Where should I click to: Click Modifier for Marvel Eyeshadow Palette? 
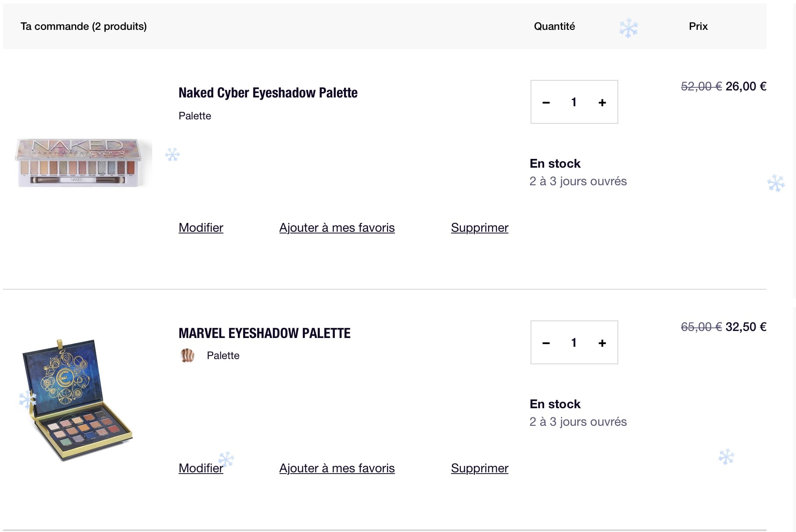[x=201, y=468]
